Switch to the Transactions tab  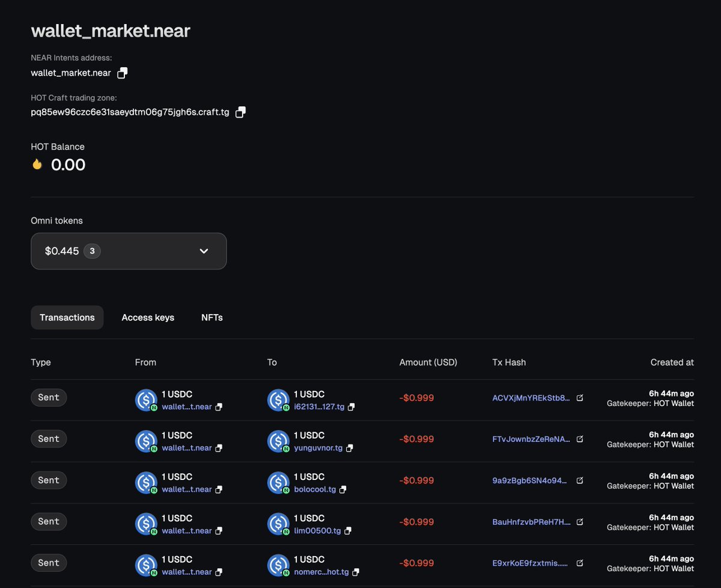point(67,317)
